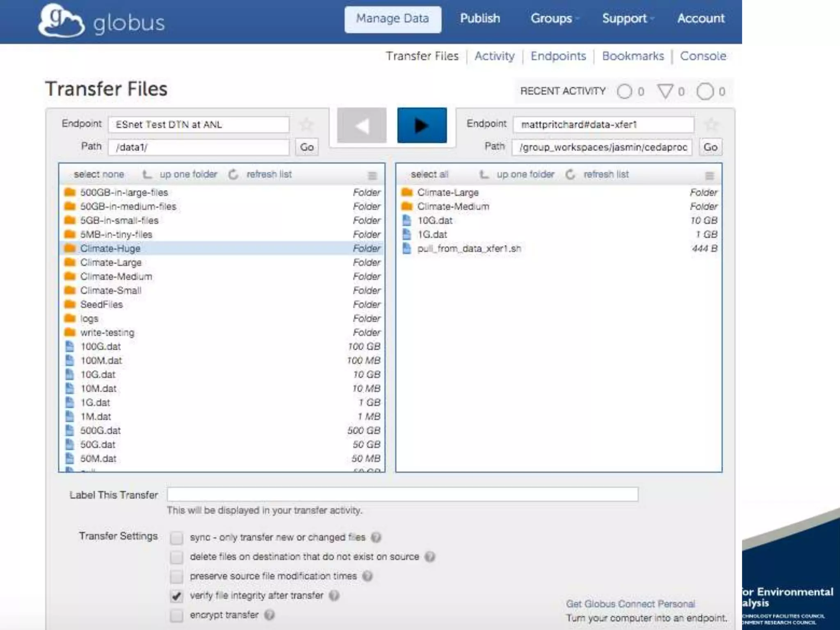Image resolution: width=840 pixels, height=630 pixels.
Task: Enable sync only new or changed files
Action: point(176,538)
